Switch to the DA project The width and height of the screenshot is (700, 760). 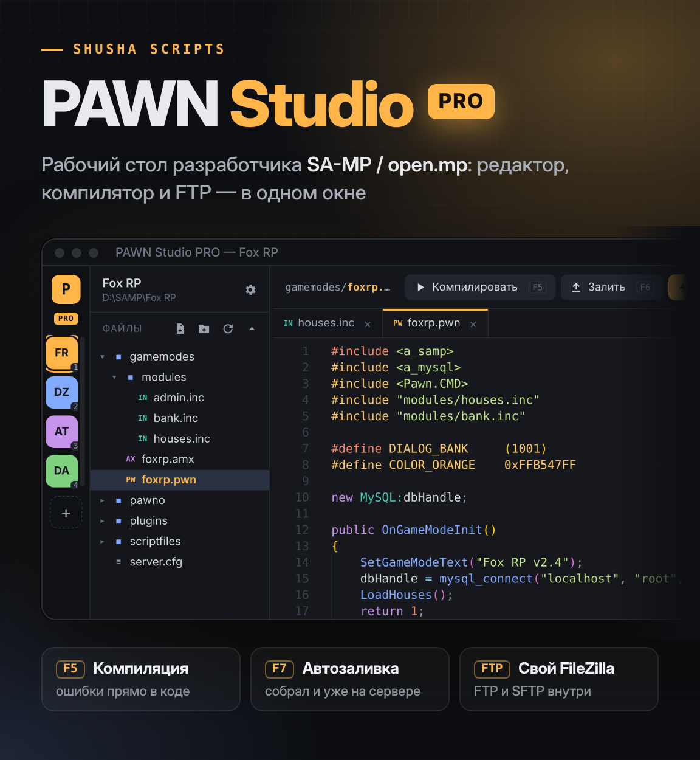61,471
